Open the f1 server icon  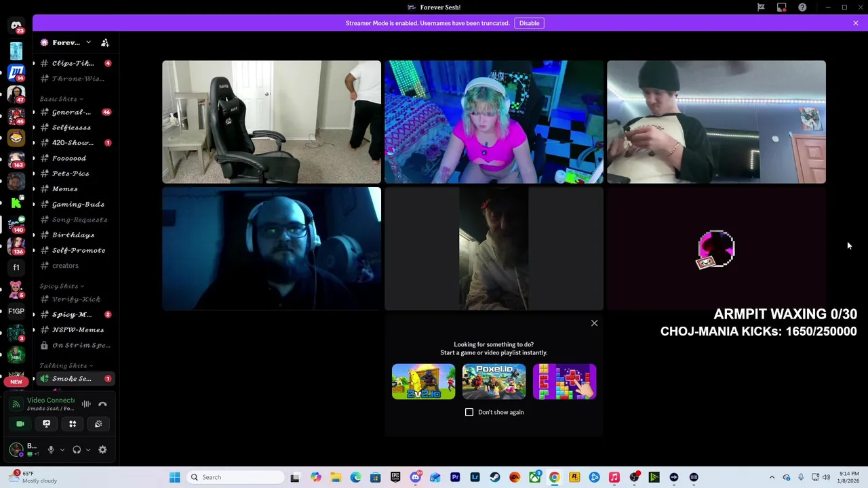16,267
